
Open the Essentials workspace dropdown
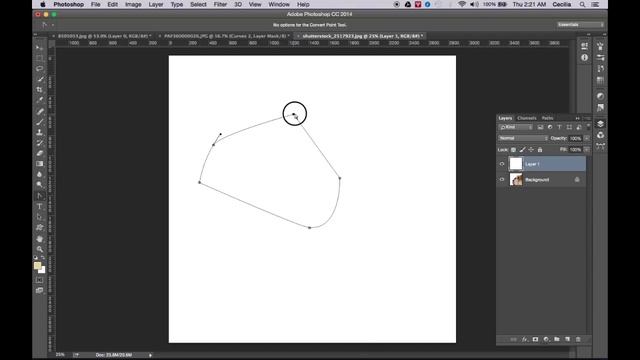580,25
